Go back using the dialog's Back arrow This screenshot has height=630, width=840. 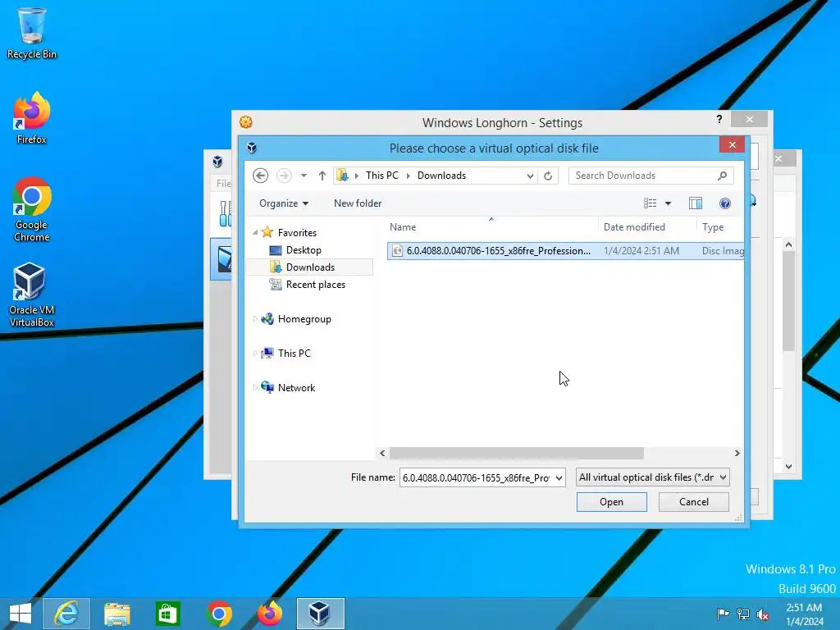pyautogui.click(x=260, y=176)
